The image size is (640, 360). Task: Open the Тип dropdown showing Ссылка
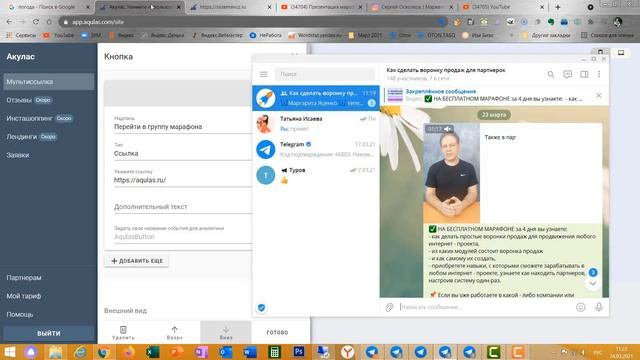[x=183, y=153]
